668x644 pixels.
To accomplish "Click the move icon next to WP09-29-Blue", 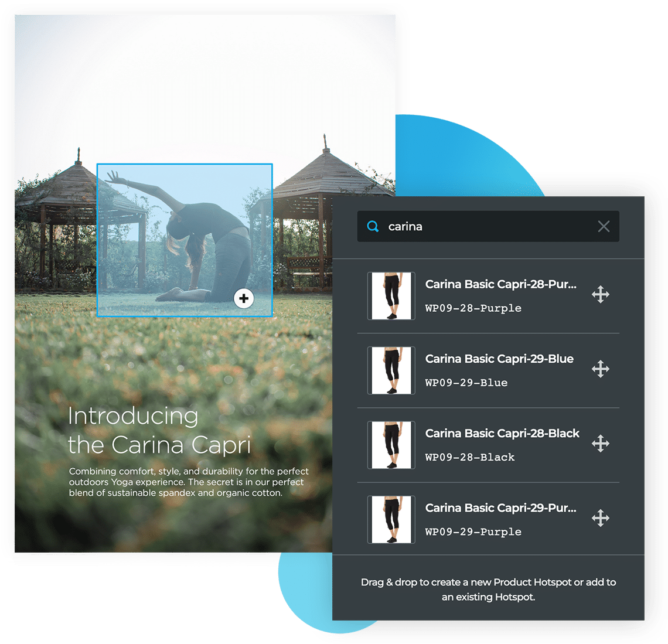I will pyautogui.click(x=600, y=369).
